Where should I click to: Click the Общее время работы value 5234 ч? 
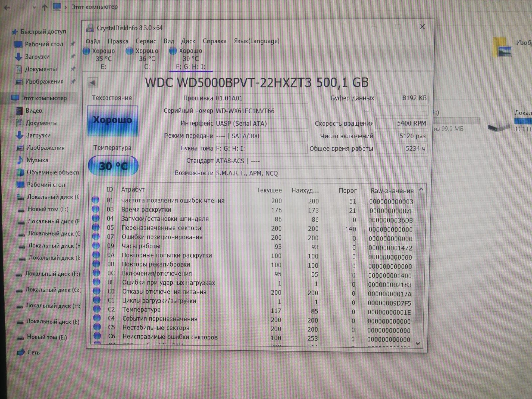[401, 149]
